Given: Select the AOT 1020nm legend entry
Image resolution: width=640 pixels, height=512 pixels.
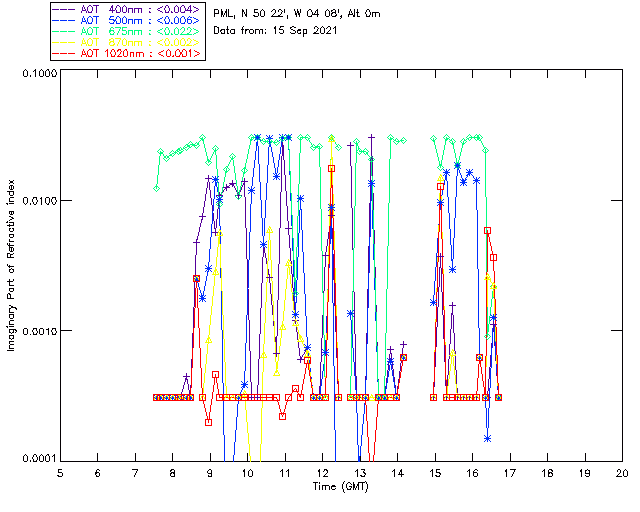Looking at the screenshot, I should (x=127, y=53).
